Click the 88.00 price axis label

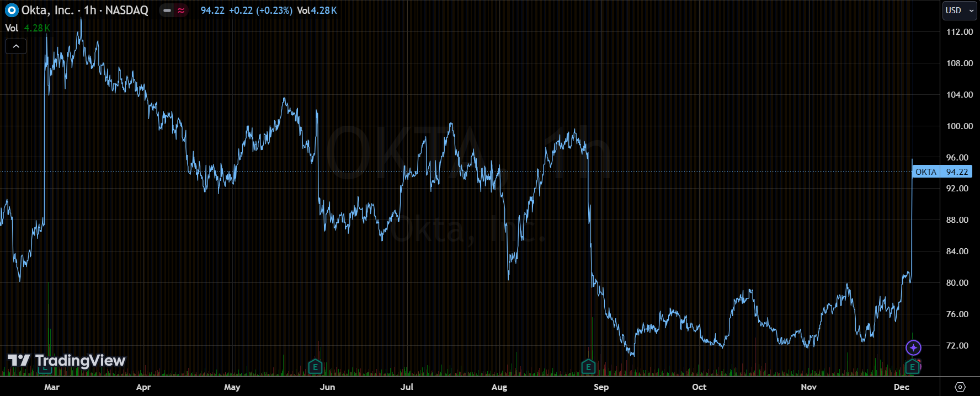click(957, 220)
